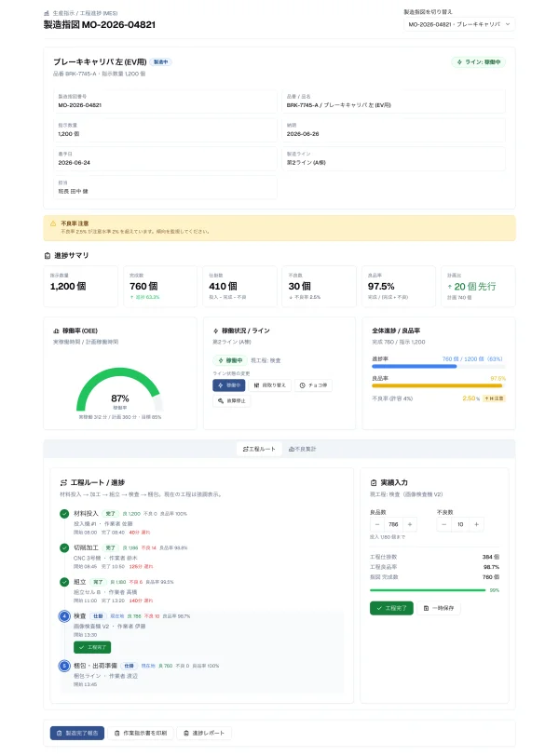Click the 30 個 defect count card
The height and width of the screenshot is (756, 559).
(319, 287)
